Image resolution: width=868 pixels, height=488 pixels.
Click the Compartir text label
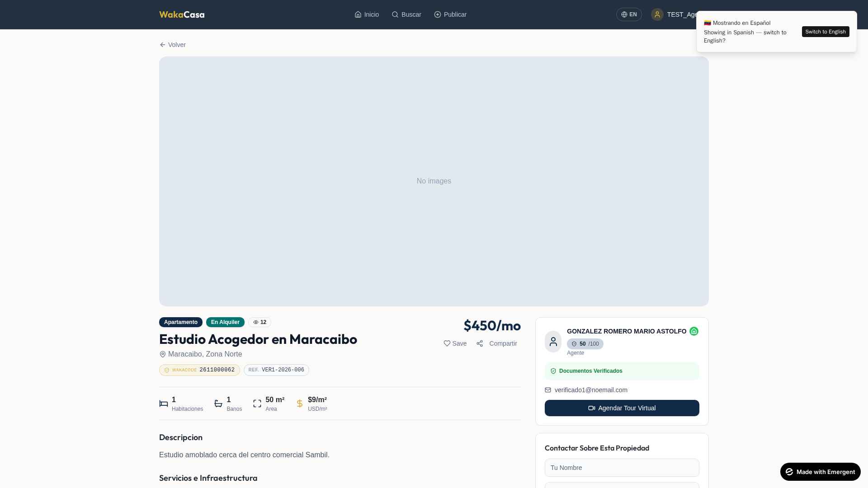(503, 343)
